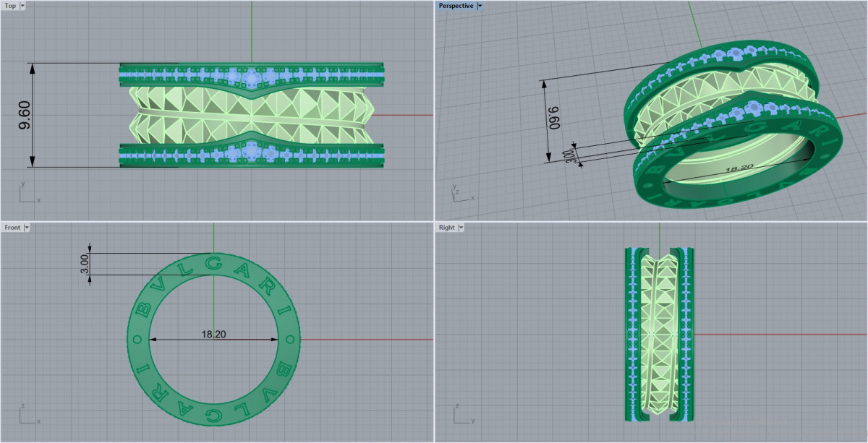The width and height of the screenshot is (868, 443).
Task: Select the 9.60 dimension in Top view
Action: pyautogui.click(x=25, y=115)
